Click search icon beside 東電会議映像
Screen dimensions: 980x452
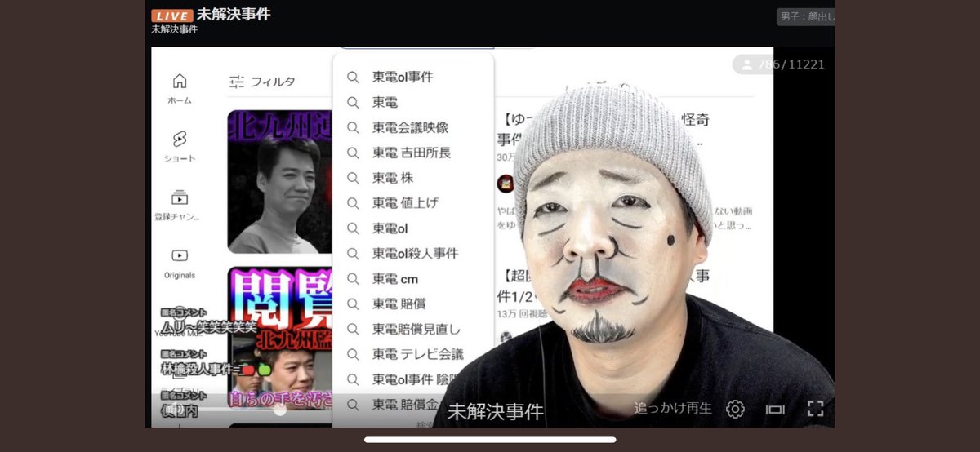353,127
